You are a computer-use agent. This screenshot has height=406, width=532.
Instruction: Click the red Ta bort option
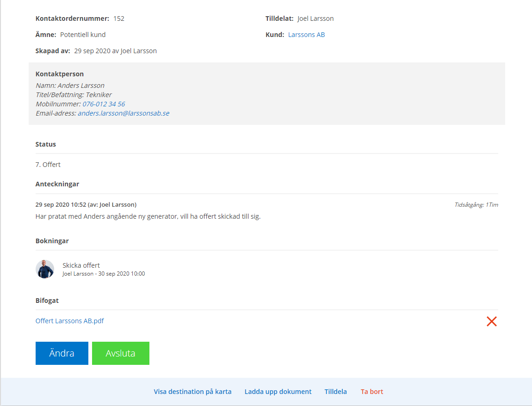(x=371, y=392)
